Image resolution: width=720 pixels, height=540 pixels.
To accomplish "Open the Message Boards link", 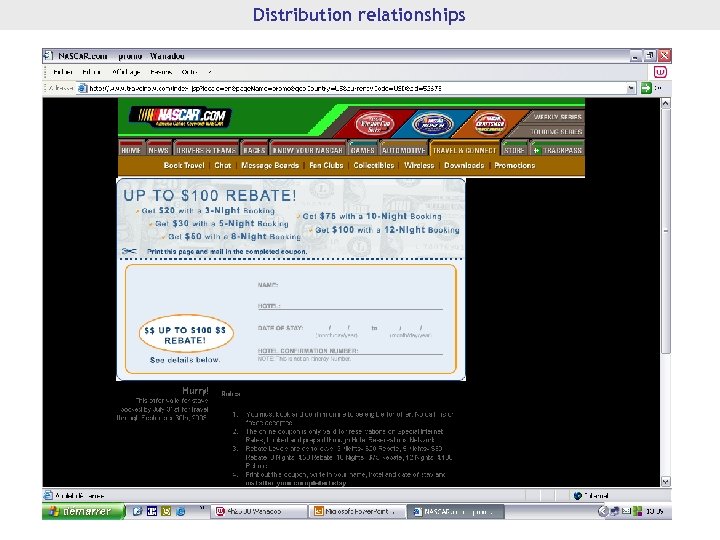I will [270, 165].
